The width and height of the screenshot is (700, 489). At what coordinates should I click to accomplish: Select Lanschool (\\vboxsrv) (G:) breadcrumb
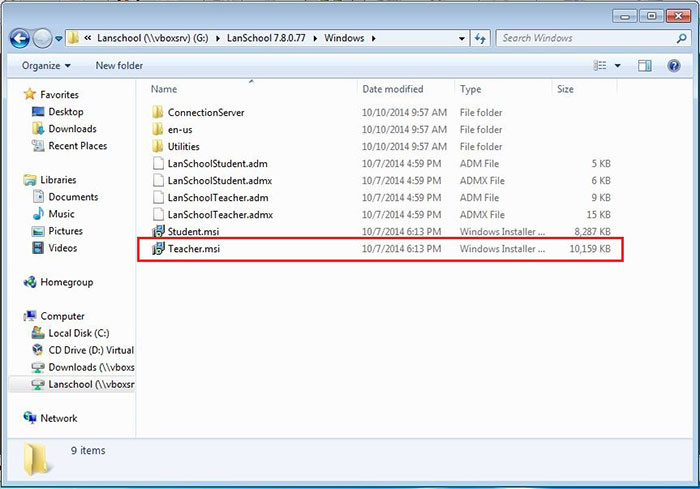coord(153,38)
